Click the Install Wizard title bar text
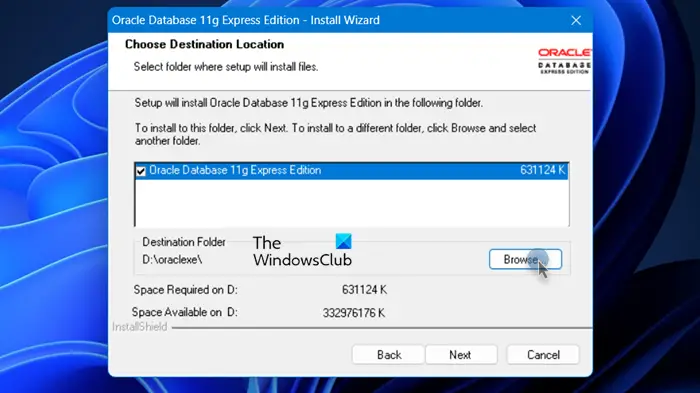Viewport: 700px width, 393px height. [246, 20]
